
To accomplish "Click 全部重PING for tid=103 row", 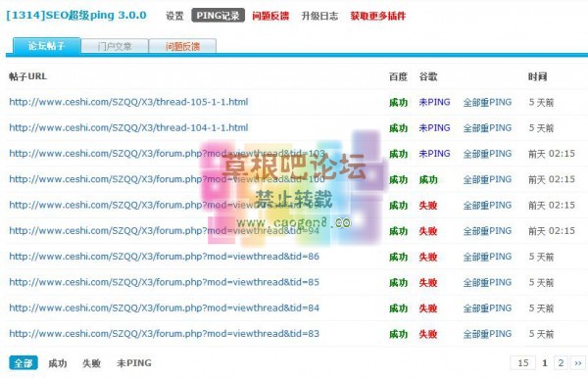I will 487,154.
